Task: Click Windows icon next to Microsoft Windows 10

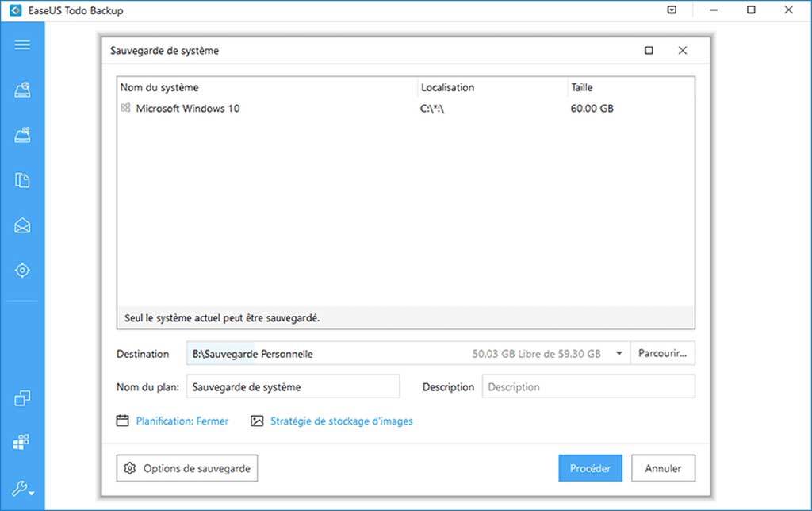Action: click(125, 108)
